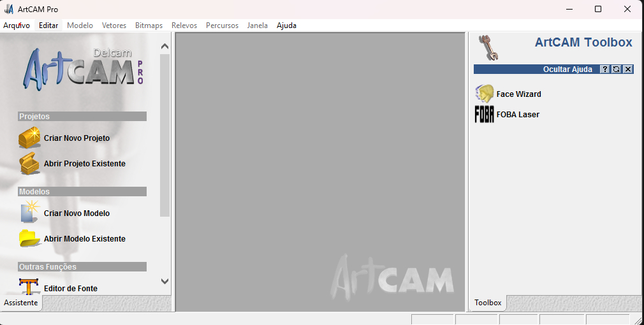This screenshot has width=644, height=325.
Task: Click the FOBA Laser label
Action: click(518, 115)
